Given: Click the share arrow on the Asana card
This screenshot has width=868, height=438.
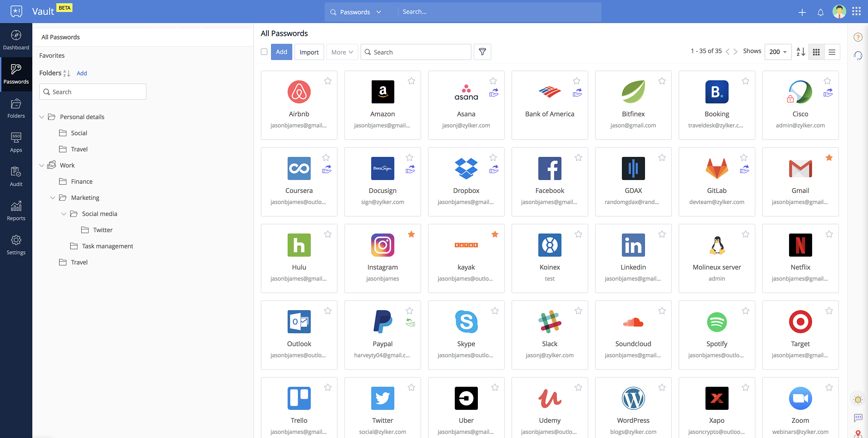Looking at the screenshot, I should tap(494, 93).
